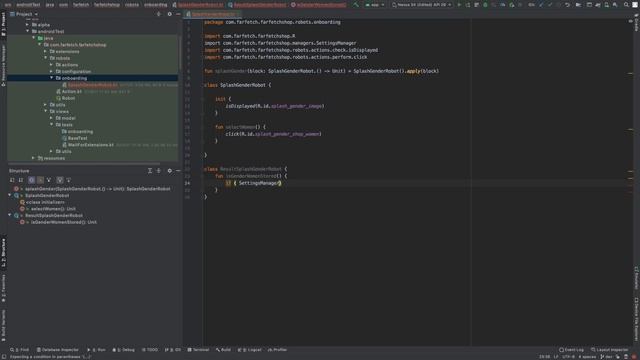Toggle Show Lambdas fork icon in Structure

[49, 180]
